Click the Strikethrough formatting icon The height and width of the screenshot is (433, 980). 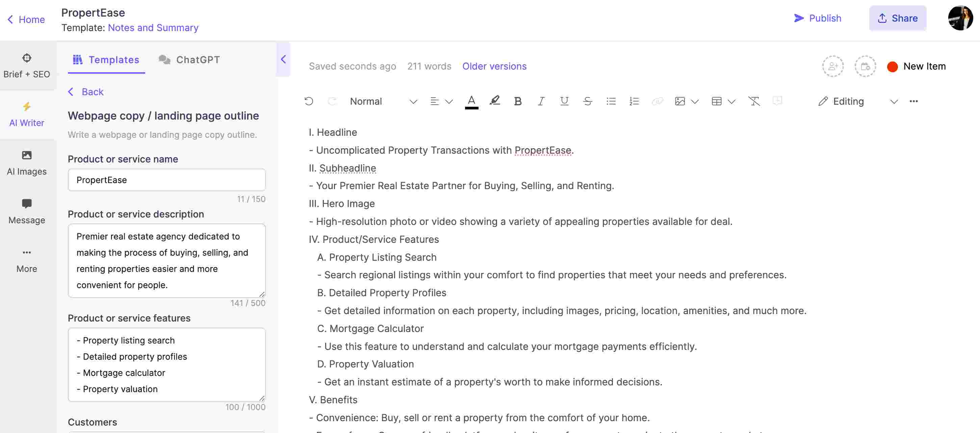(x=587, y=101)
